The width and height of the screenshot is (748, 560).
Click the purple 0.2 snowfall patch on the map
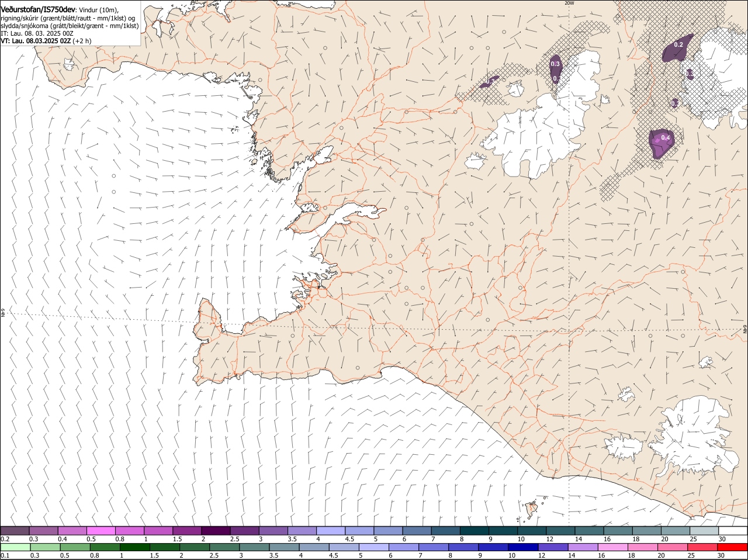(x=677, y=49)
